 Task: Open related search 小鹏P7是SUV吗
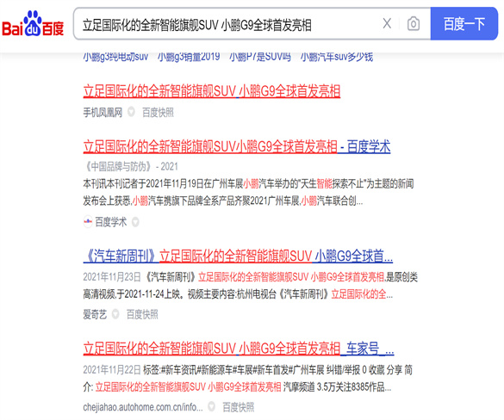260,57
